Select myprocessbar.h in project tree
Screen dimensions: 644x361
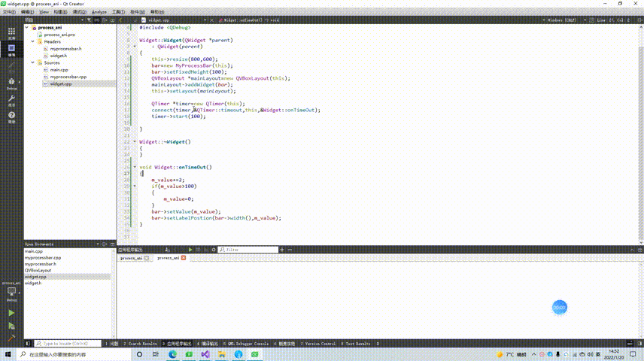pos(65,48)
